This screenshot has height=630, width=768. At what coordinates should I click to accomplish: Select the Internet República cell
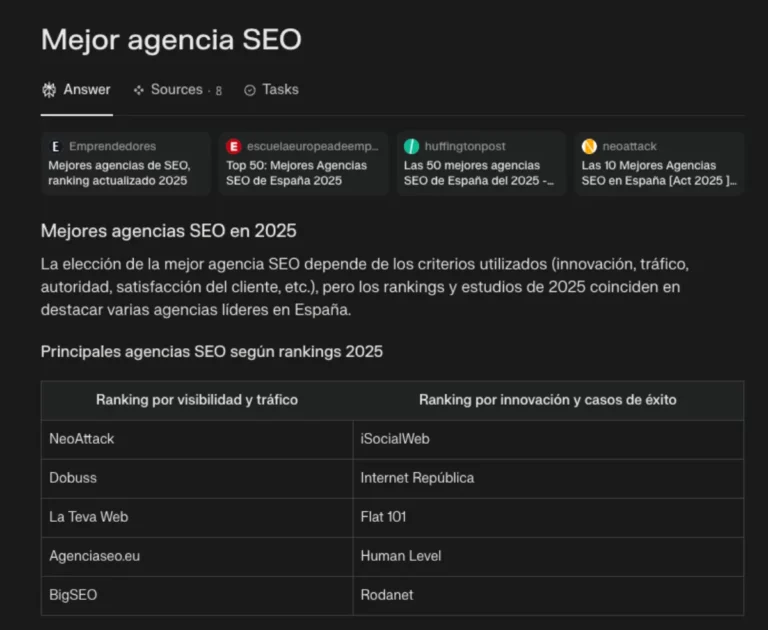[548, 478]
